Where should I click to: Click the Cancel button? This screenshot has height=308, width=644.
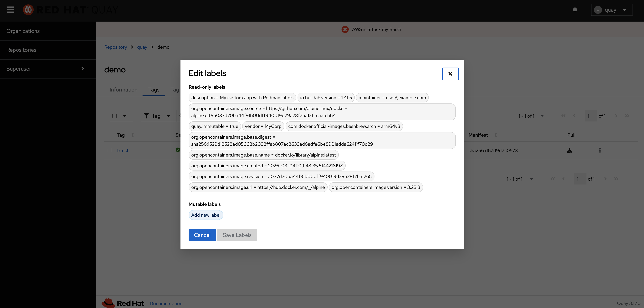click(x=202, y=235)
